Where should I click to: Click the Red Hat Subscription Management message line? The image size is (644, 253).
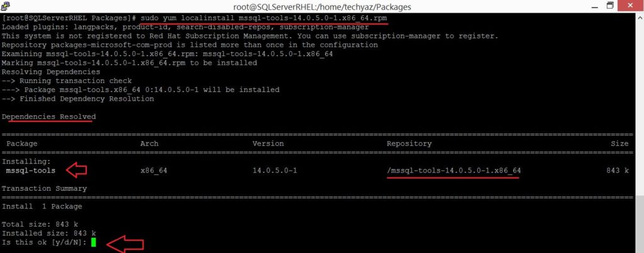coord(250,36)
